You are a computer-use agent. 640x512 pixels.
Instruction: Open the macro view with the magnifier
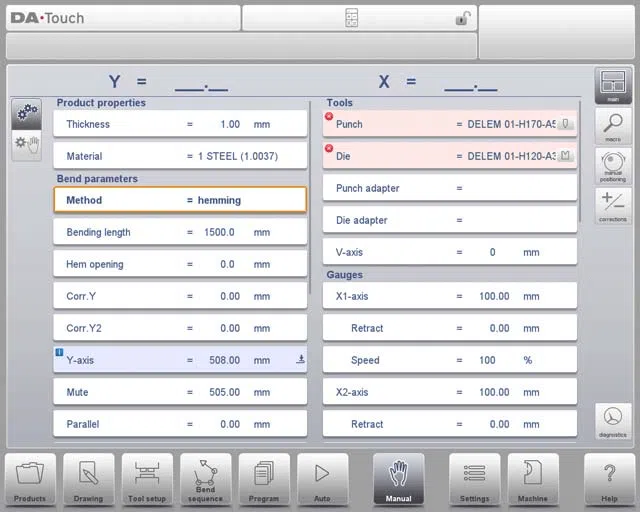[613, 126]
